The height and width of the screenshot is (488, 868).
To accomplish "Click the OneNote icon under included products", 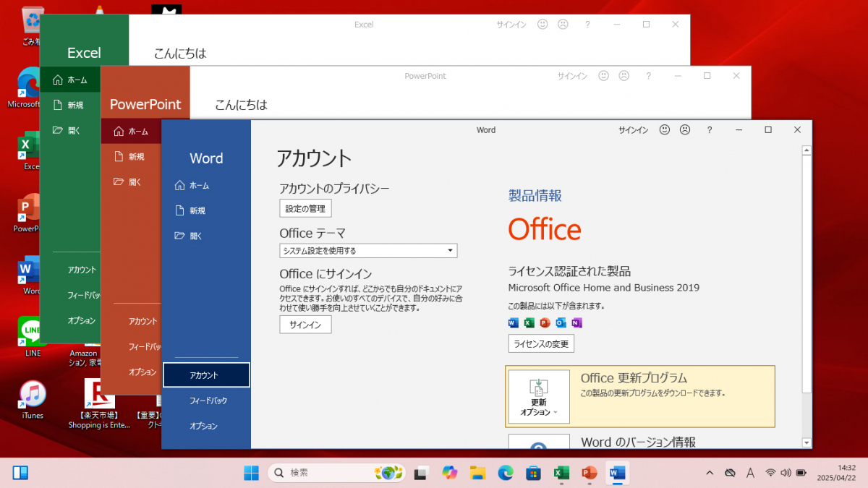I will click(x=576, y=322).
